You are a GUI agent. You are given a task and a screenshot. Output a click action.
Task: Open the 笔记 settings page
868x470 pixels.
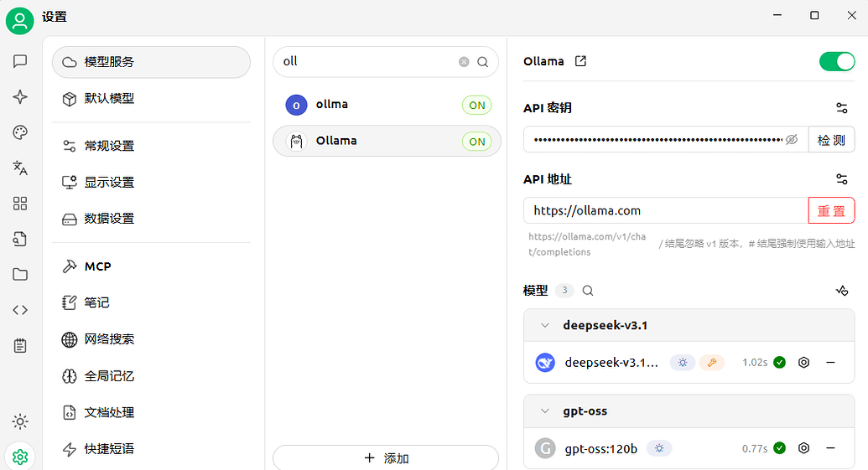151,303
